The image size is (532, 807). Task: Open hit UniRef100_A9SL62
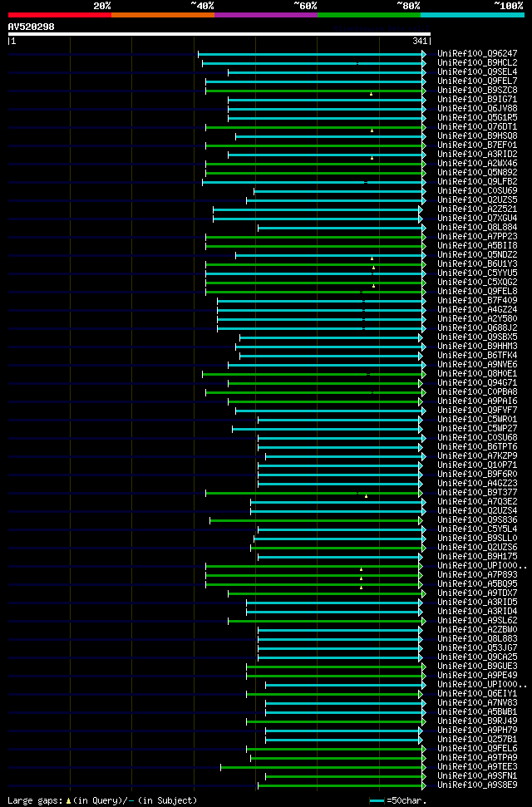477,621
